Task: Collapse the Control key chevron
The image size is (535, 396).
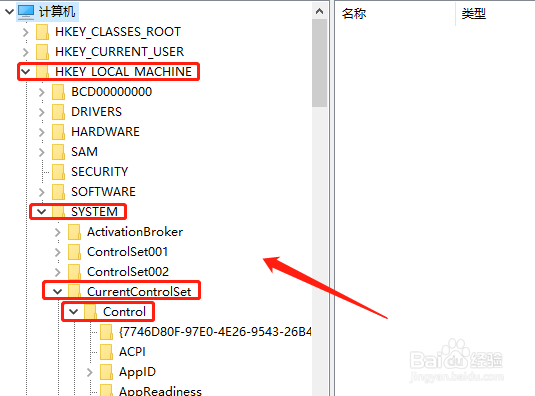Action: [x=74, y=312]
